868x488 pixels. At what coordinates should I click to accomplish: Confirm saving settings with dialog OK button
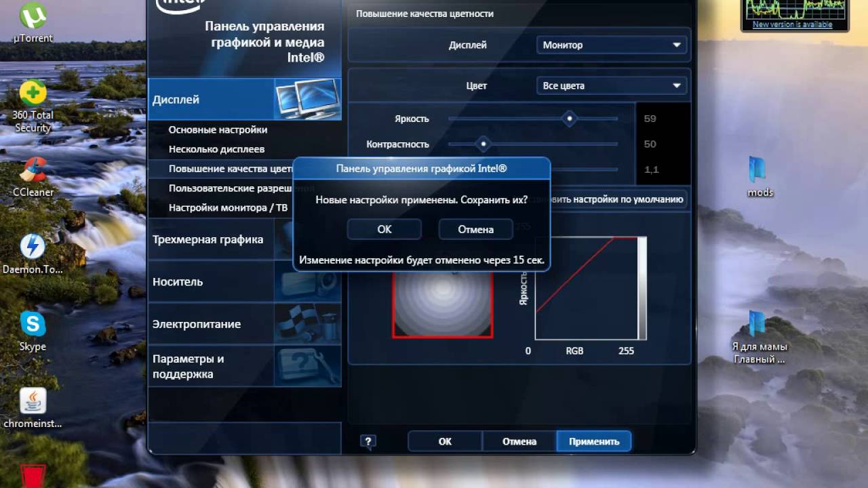tap(384, 230)
